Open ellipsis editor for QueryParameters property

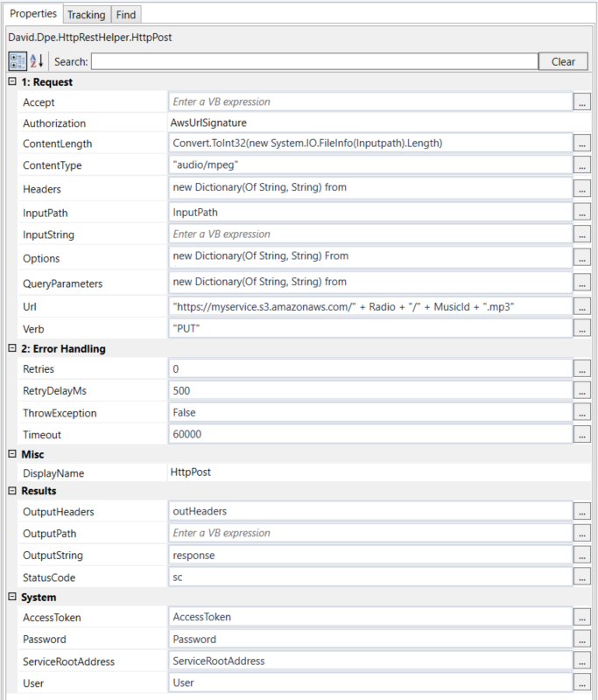(582, 283)
